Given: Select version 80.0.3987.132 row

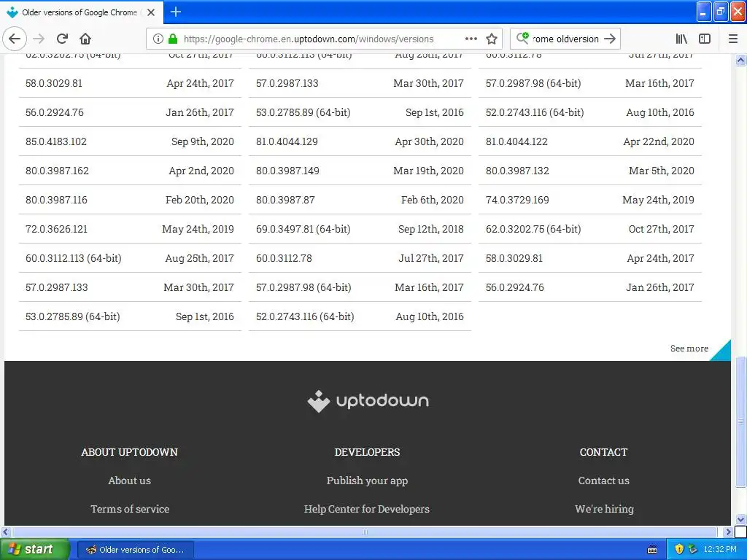Looking at the screenshot, I should coord(589,171).
